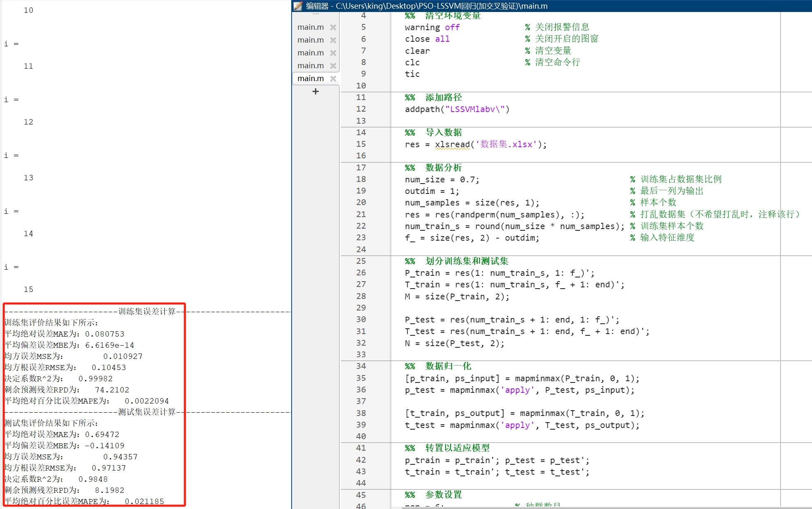
Task: Place cursor on the xlsread function call
Action: (452, 144)
